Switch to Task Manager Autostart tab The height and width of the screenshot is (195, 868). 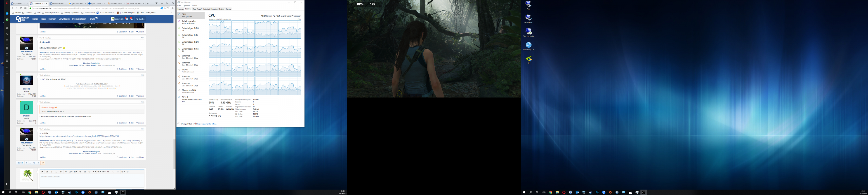(207, 9)
